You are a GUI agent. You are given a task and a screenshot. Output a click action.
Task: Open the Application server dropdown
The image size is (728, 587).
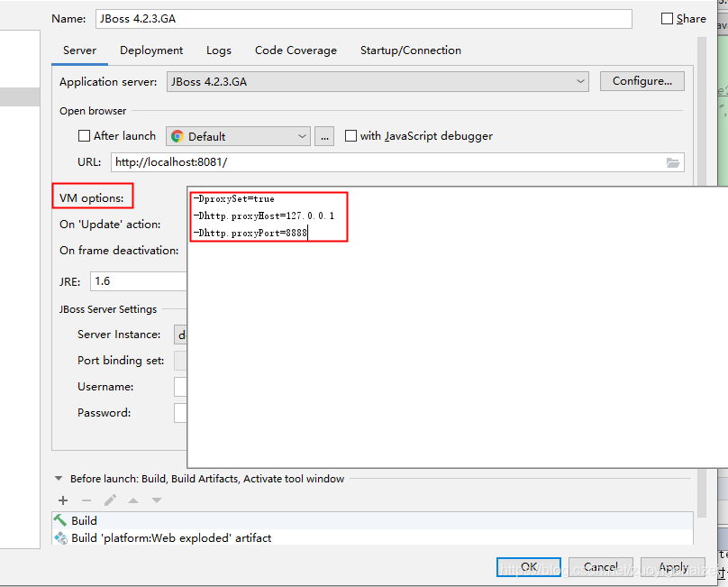pos(378,81)
